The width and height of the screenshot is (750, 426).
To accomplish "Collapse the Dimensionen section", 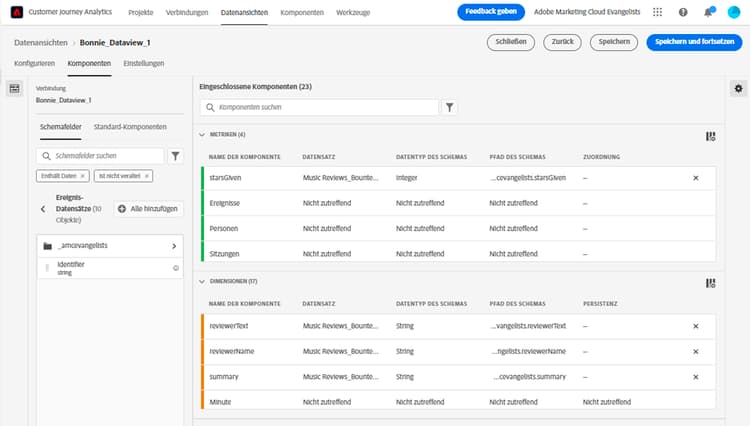I will [202, 282].
